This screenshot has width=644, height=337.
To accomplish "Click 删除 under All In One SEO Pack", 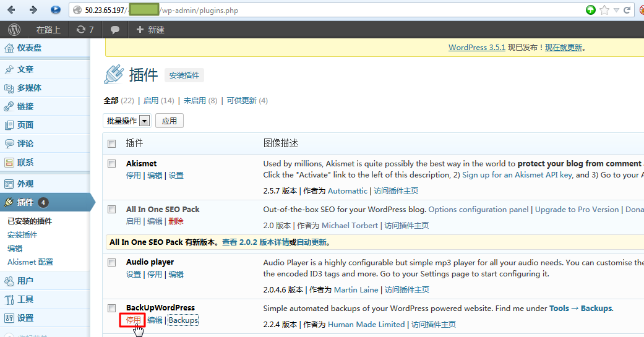I will click(176, 221).
